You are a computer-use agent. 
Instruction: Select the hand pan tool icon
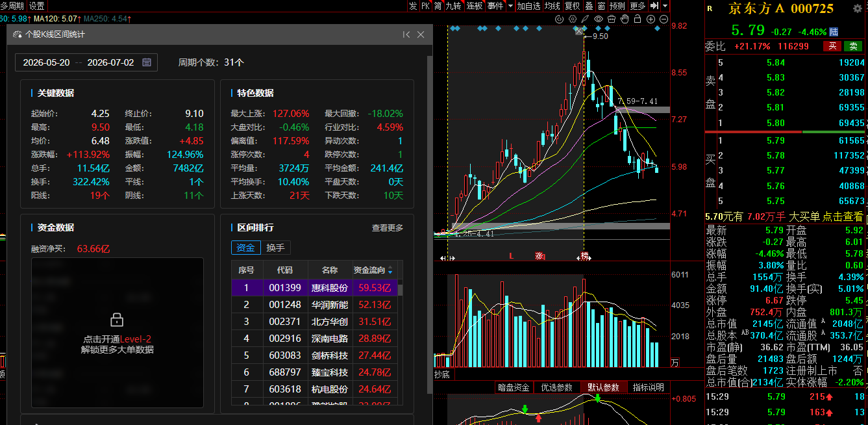tap(625, 19)
